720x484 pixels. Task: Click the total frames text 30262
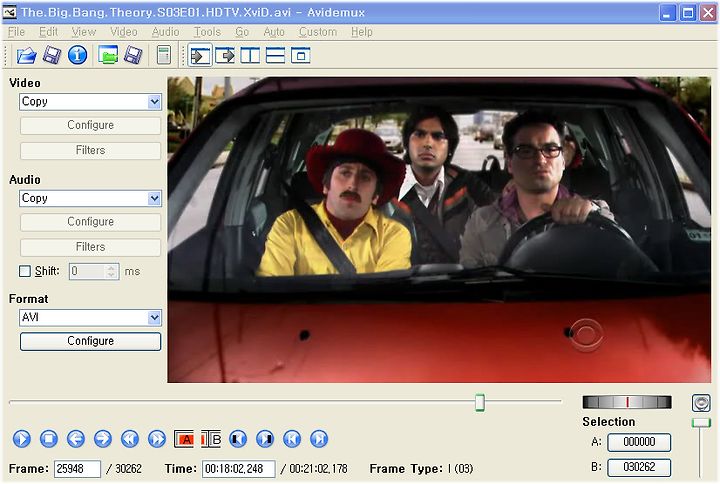click(128, 469)
